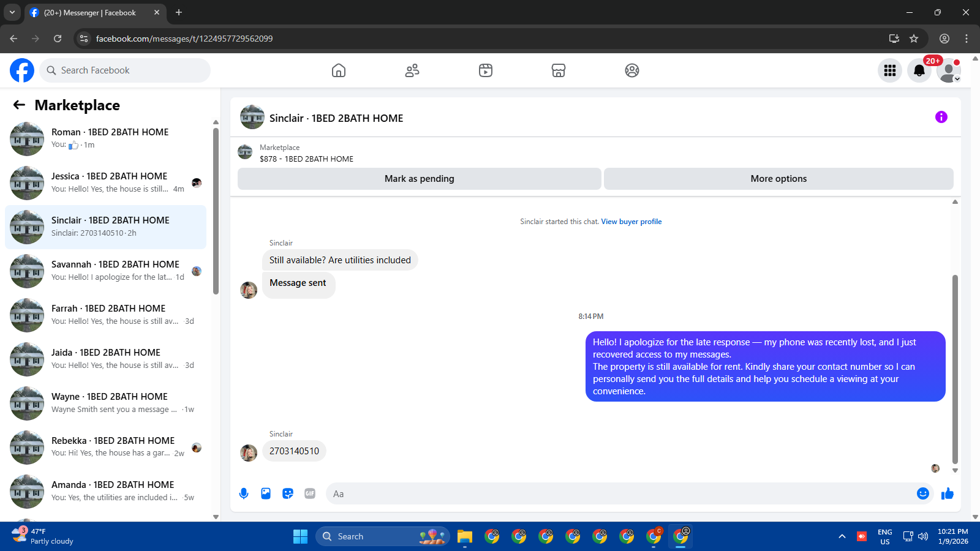Click the Search Facebook field

125,70
